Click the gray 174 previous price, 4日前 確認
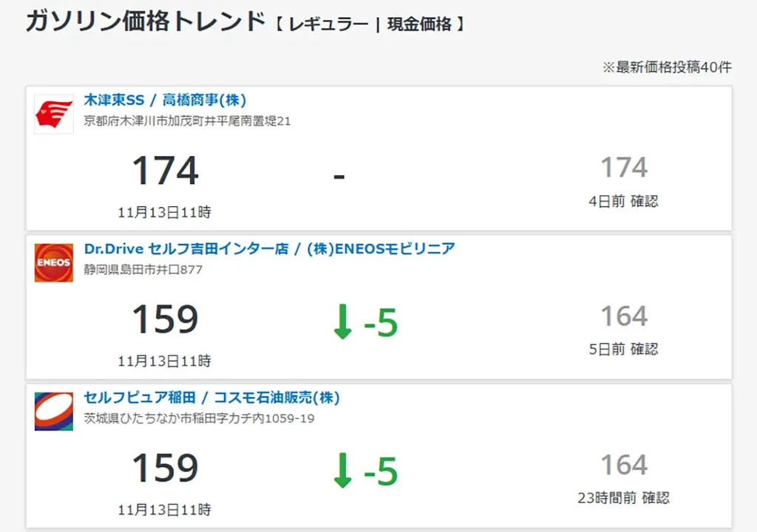This screenshot has width=757, height=532. tap(623, 168)
